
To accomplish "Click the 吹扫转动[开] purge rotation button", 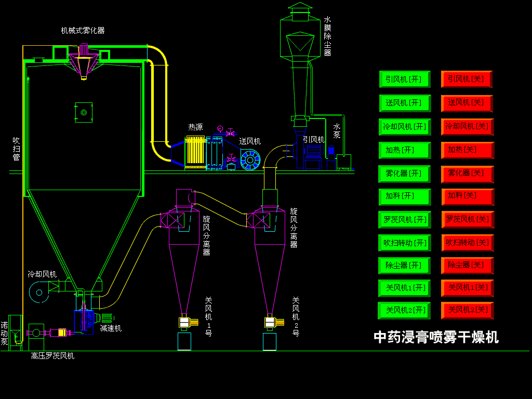I will [x=404, y=242].
